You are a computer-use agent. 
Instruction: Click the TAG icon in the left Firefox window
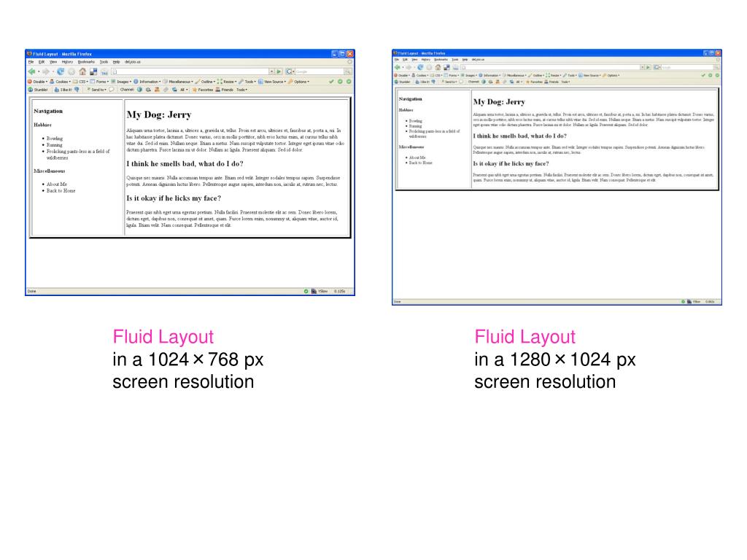104,71
